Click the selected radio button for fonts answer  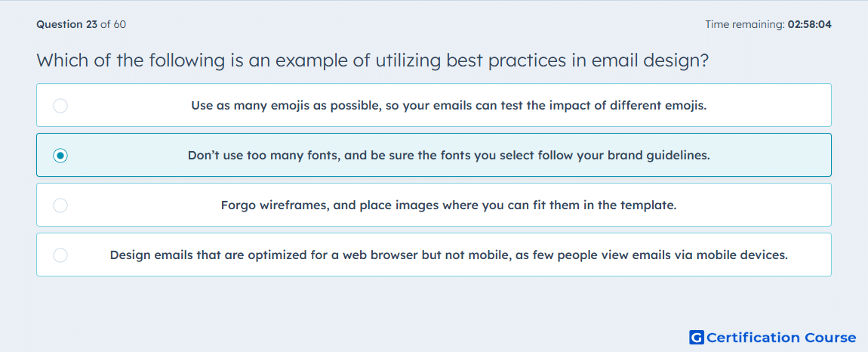(60, 155)
